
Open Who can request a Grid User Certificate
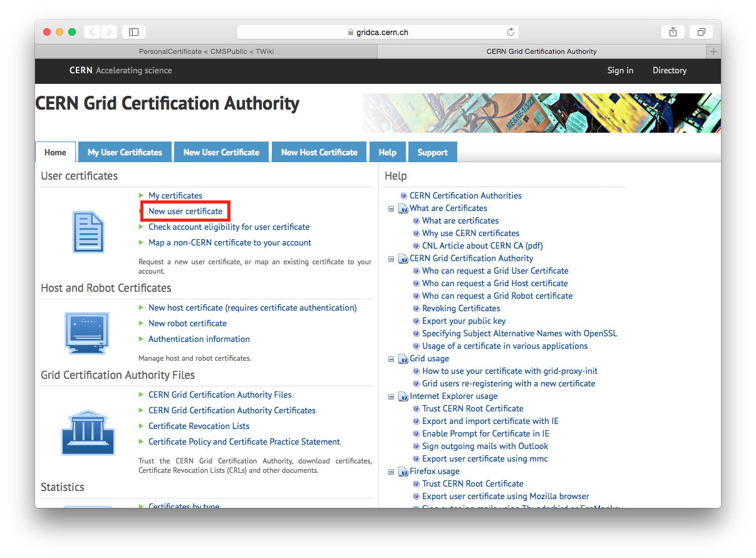(495, 271)
